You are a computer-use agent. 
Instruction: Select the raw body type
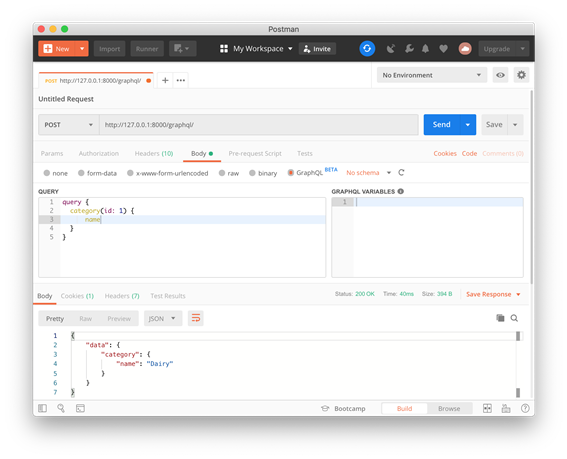coord(229,173)
